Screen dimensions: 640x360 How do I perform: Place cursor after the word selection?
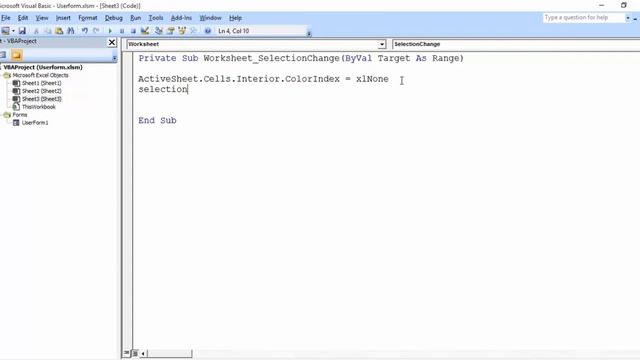point(188,89)
